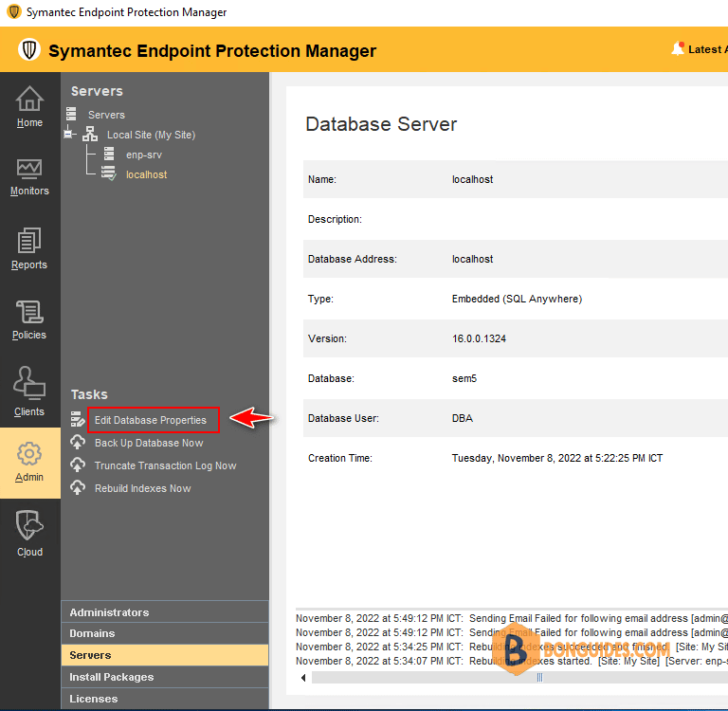Click the Symantec shield icon in title bar
Image resolution: width=728 pixels, height=711 pixels.
coord(14,11)
